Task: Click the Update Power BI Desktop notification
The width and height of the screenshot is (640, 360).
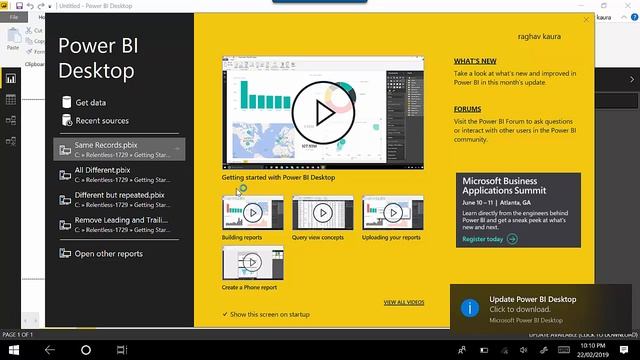Action: [x=541, y=309]
